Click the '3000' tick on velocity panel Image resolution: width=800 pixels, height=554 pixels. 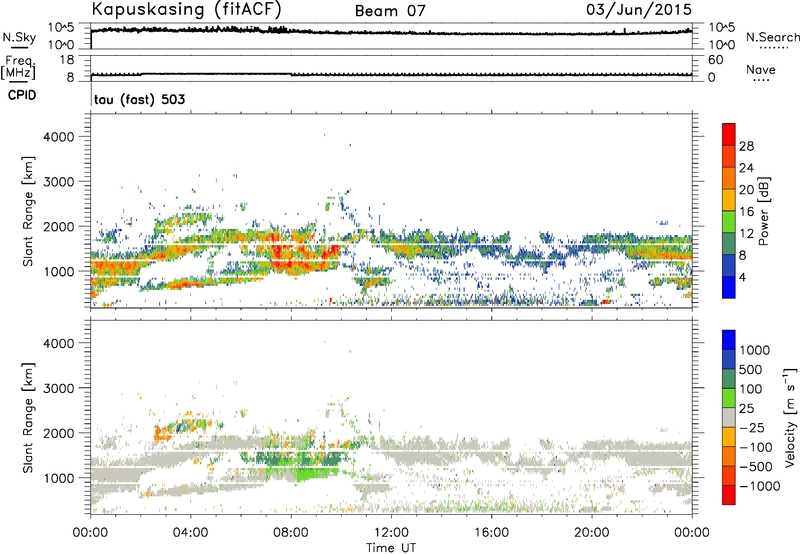coord(58,388)
